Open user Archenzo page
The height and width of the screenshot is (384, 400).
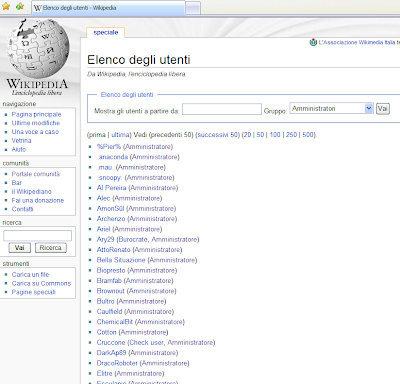pos(111,219)
